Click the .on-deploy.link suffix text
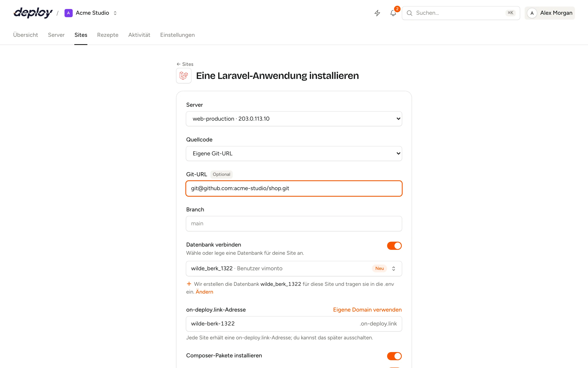The height and width of the screenshot is (368, 588). (378, 323)
